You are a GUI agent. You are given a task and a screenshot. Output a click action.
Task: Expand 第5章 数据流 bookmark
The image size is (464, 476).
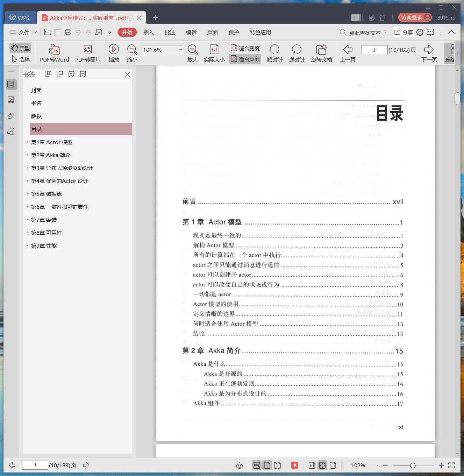pos(28,193)
